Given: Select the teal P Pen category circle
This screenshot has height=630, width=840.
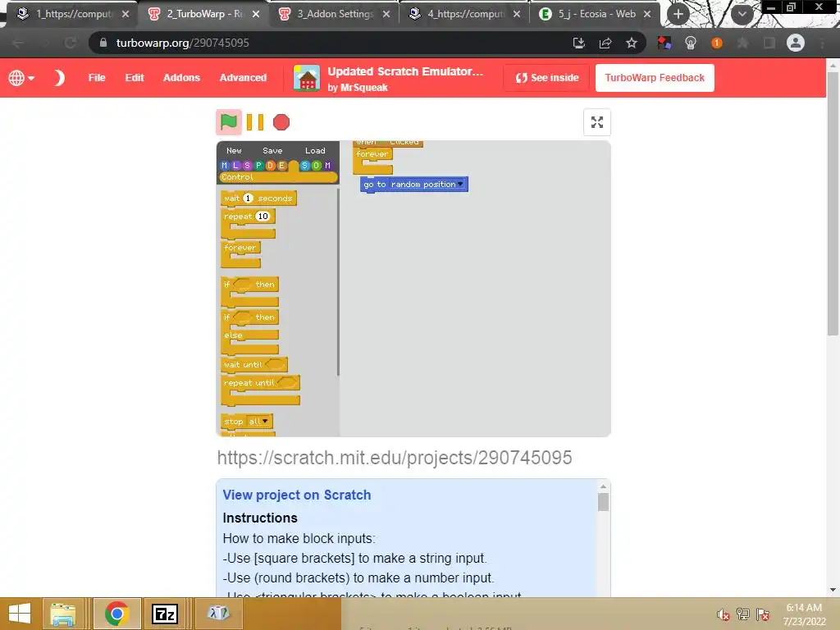Looking at the screenshot, I should pyautogui.click(x=258, y=166).
